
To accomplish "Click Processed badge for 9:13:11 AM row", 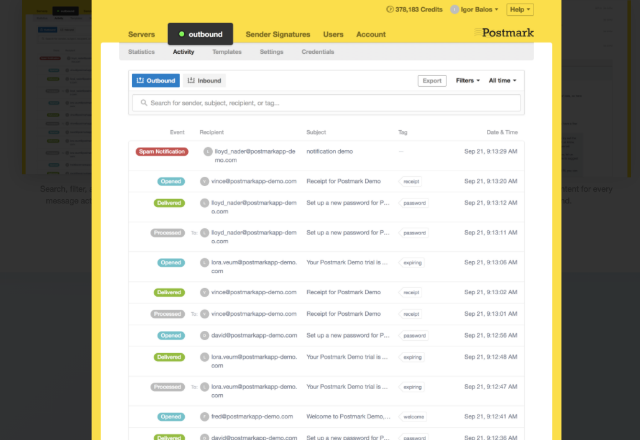I will (x=167, y=233).
